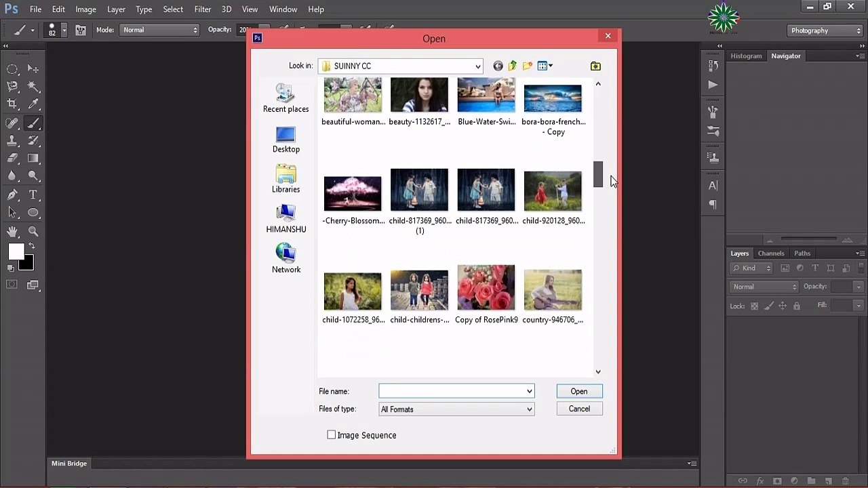Choose the Horizontal Type tool
This screenshot has width=868, height=488.
[33, 195]
